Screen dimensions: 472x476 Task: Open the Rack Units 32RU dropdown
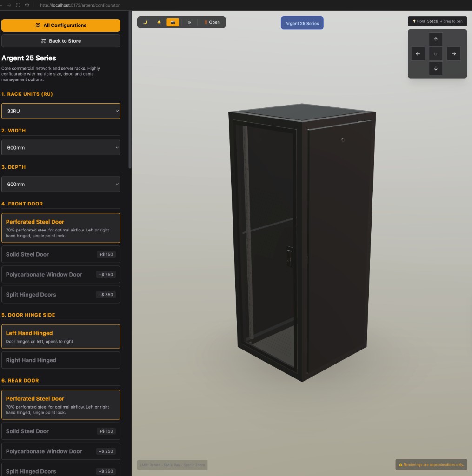coord(60,111)
